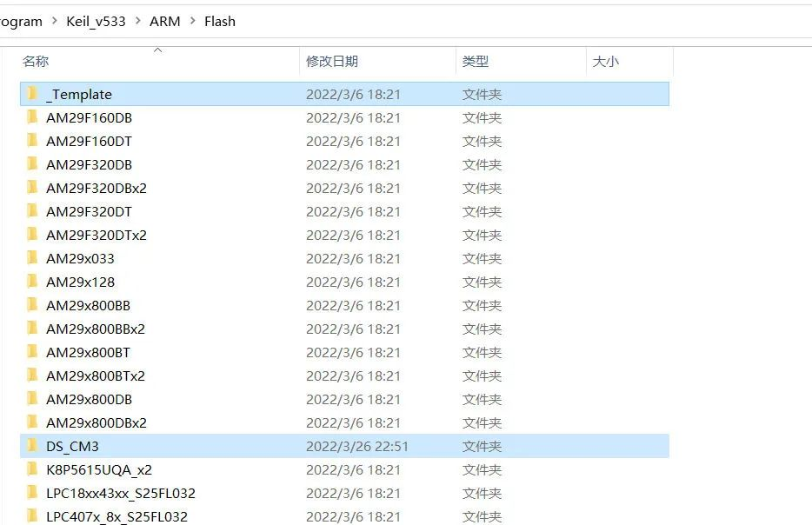Screen dimensions: 812x525
Task: Select the K8P5615UQA_x2 folder icon
Action: [x=33, y=469]
